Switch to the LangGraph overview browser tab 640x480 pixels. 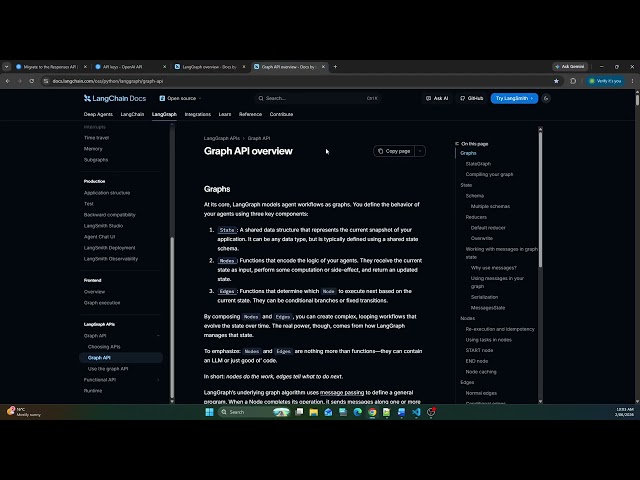209,67
